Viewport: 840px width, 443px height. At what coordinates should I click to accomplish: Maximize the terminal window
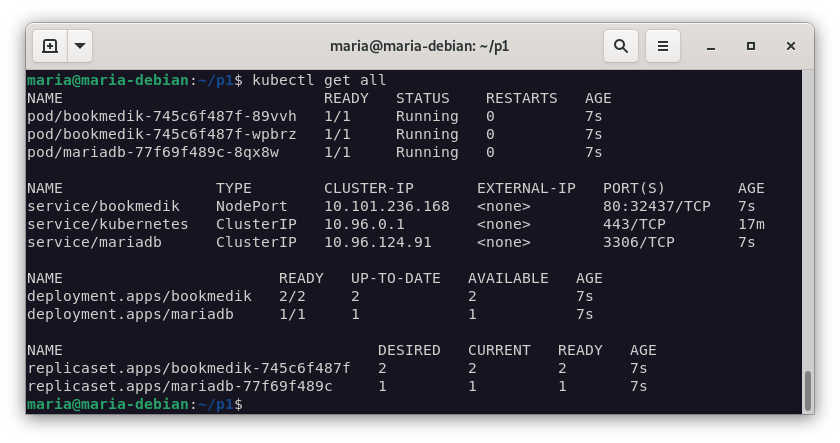[x=751, y=46]
